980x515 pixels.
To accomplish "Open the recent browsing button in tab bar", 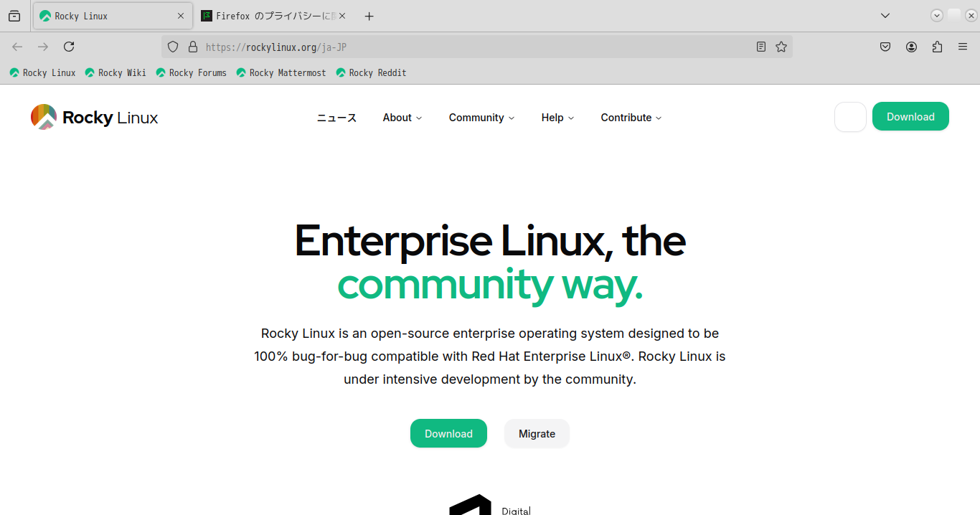I will coord(14,16).
